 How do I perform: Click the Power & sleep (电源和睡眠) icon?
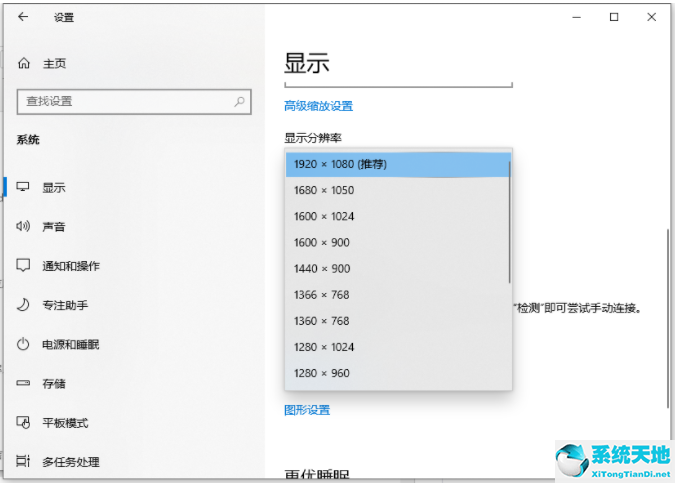[x=23, y=344]
